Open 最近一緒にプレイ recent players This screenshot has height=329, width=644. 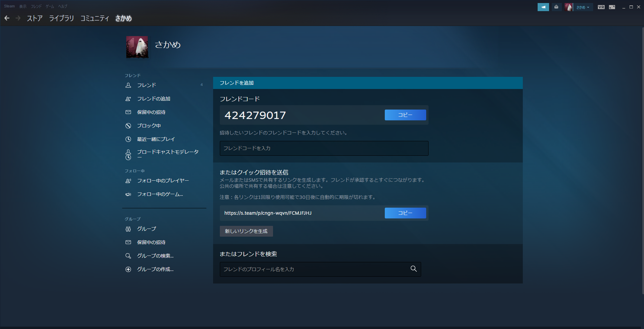tap(156, 139)
